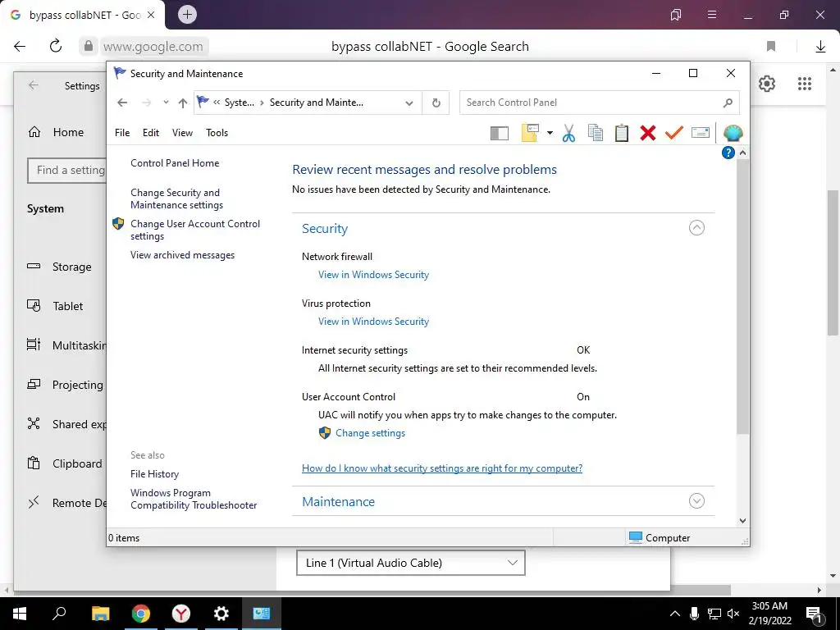Open File Explorer from the taskbar
The height and width of the screenshot is (630, 840).
[x=100, y=614]
